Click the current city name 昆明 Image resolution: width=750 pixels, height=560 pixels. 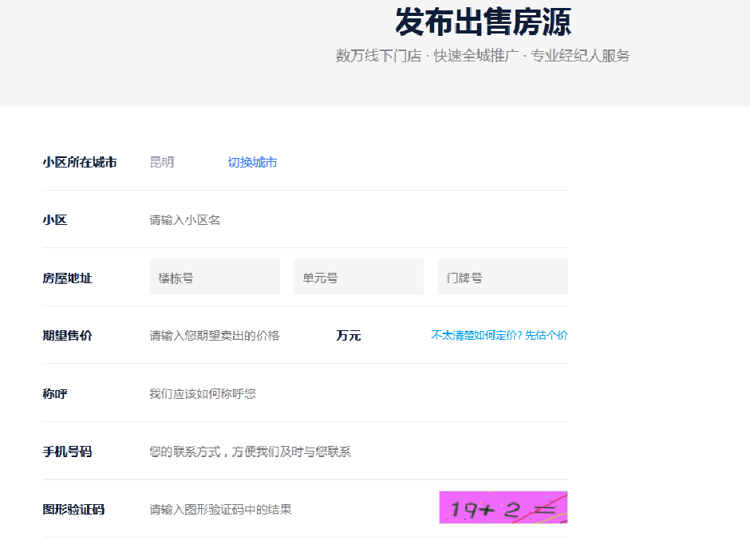pyautogui.click(x=162, y=162)
